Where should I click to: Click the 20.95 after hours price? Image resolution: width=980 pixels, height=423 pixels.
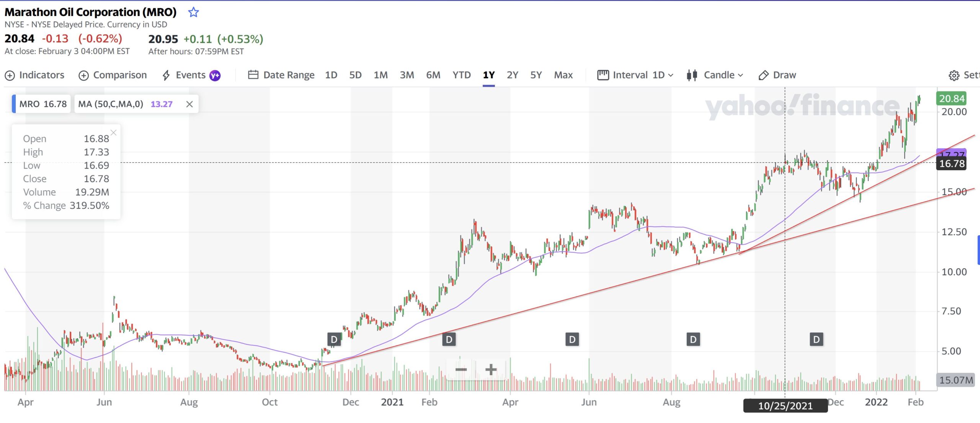coord(163,39)
